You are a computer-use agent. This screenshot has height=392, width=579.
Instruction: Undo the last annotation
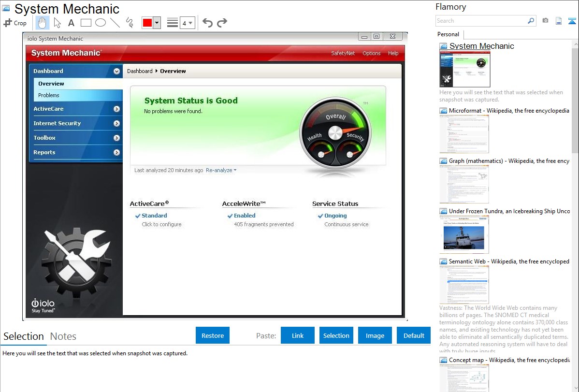pos(207,23)
